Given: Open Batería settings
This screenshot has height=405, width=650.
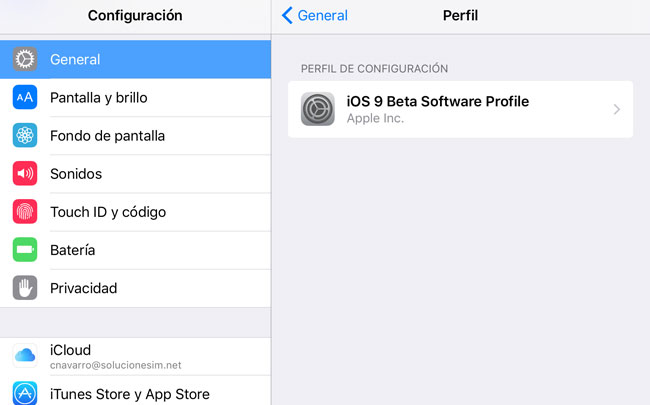Looking at the screenshot, I should (x=136, y=250).
